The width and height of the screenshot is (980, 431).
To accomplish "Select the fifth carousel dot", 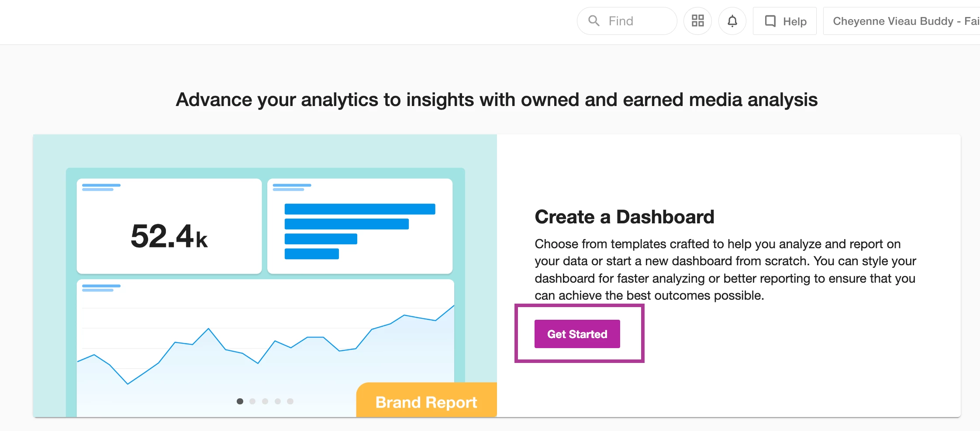I will tap(290, 401).
